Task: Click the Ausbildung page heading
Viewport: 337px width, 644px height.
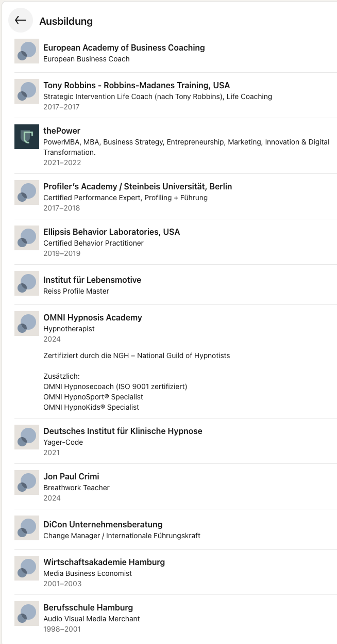Action: point(66,21)
